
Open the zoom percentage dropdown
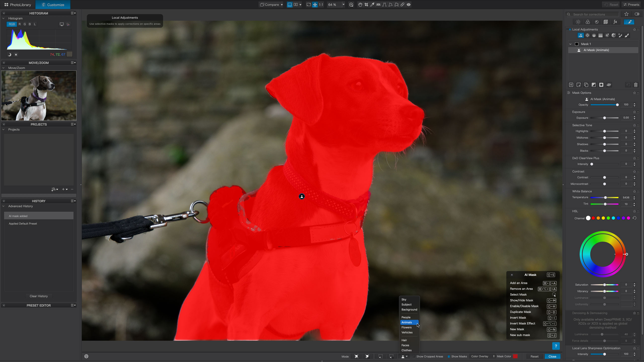343,5
